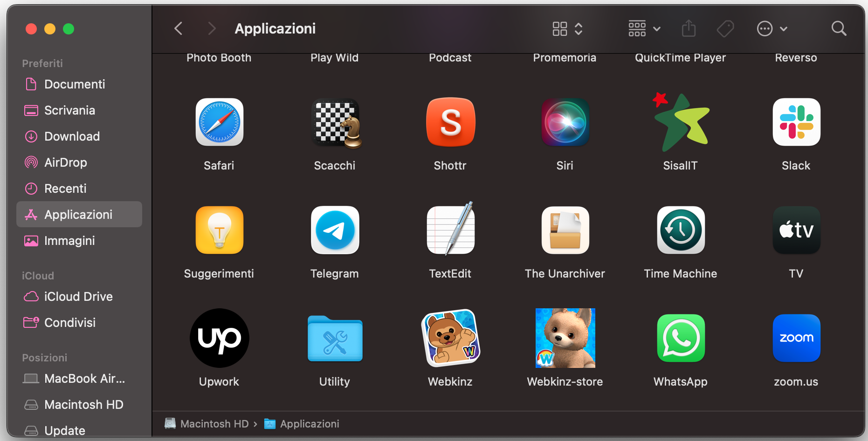Activate the search magnifier
Viewport: 868px width, 441px height.
[x=839, y=28]
